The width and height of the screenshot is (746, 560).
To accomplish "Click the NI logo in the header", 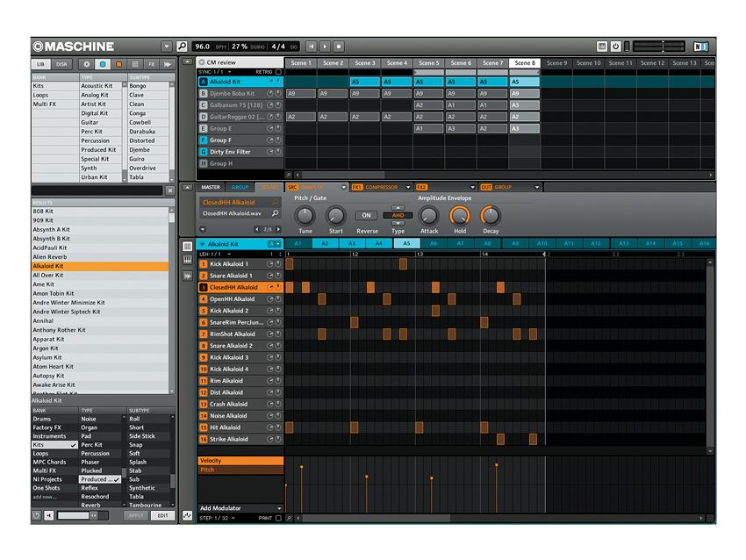I will (x=701, y=47).
